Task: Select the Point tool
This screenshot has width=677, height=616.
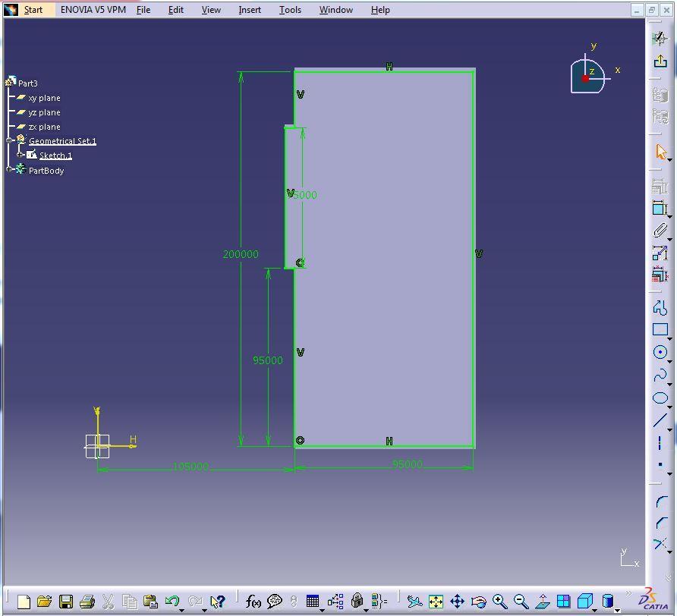Action: [x=660, y=465]
